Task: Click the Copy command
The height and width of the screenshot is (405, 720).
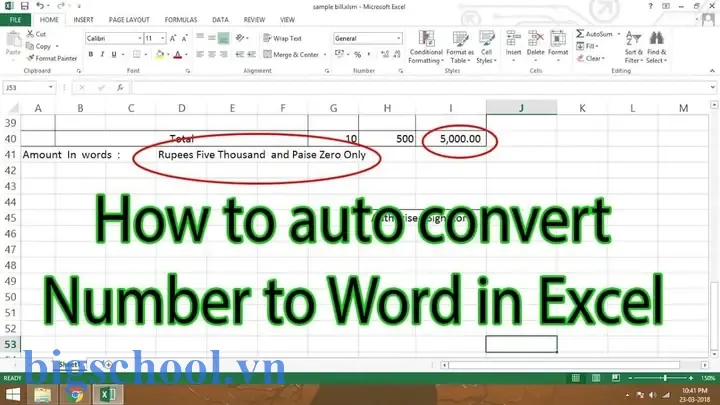Action: tap(39, 46)
